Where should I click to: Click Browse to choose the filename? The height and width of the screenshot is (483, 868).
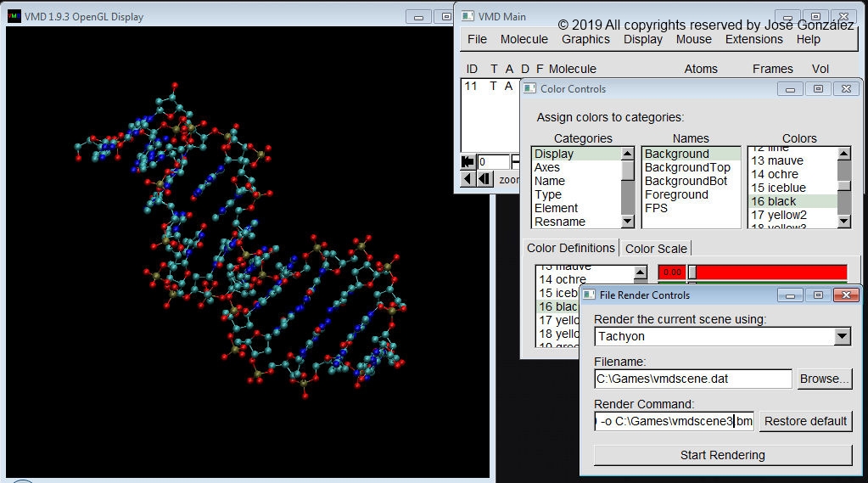[x=824, y=379]
